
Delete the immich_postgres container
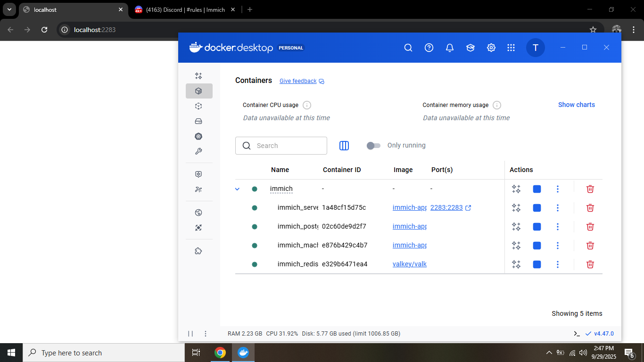point(590,227)
